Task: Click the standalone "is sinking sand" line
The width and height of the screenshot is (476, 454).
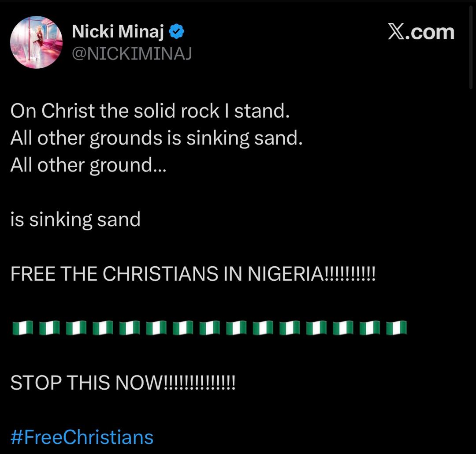Action: [75, 220]
